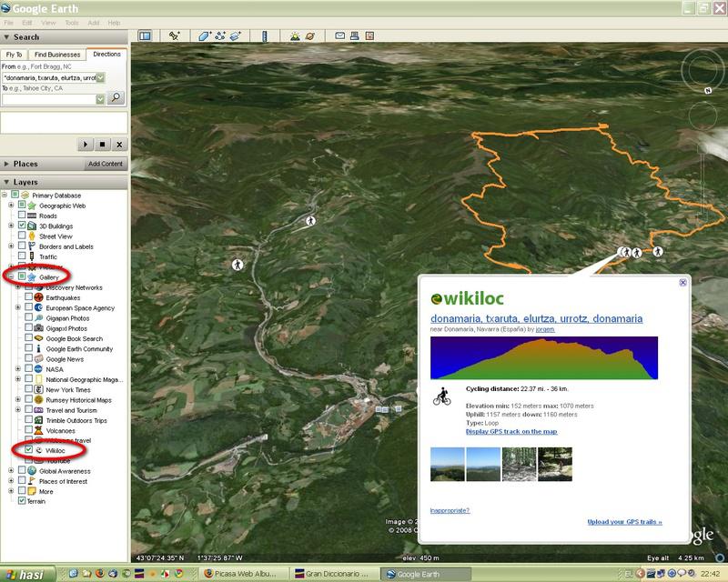The width and height of the screenshot is (728, 582).
Task: Close the wikiloc info balloon
Action: click(682, 283)
